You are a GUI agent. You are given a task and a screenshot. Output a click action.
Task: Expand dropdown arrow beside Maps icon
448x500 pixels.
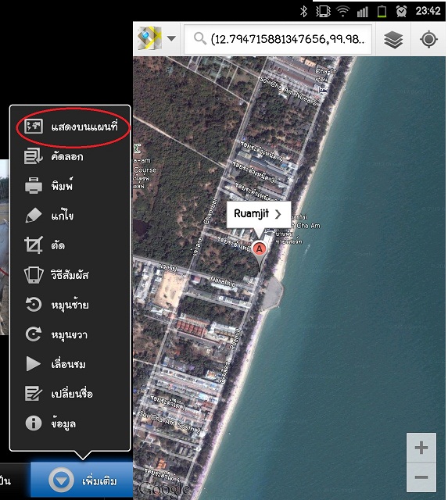click(172, 38)
